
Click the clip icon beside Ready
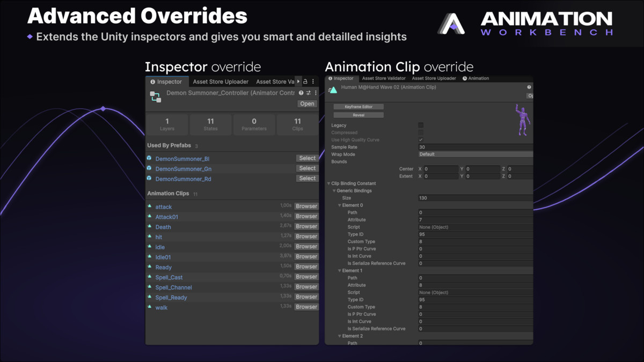(x=150, y=267)
